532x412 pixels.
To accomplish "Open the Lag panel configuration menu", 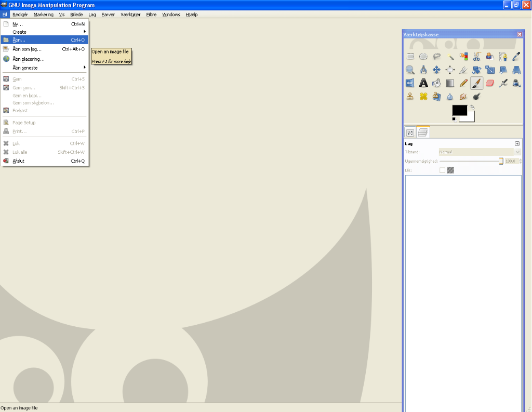I will [517, 143].
